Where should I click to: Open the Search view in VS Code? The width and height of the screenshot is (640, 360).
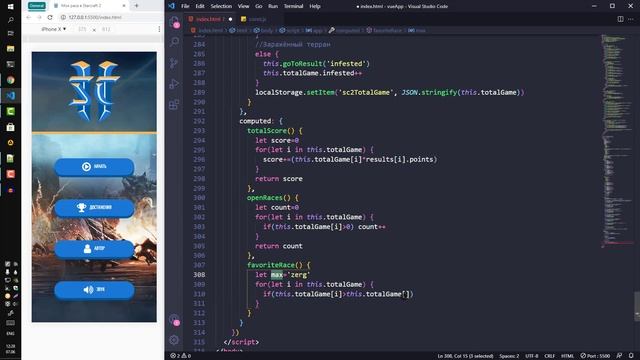click(174, 42)
